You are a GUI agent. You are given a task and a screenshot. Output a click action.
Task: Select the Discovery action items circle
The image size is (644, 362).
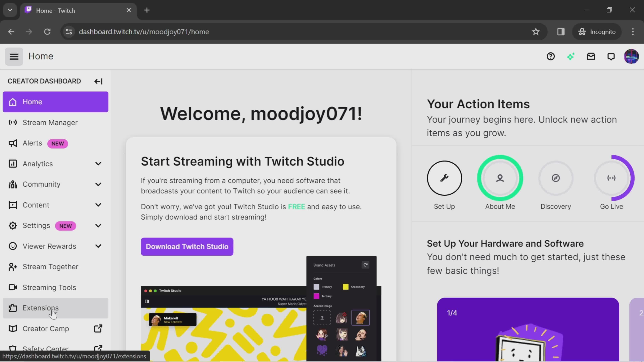click(x=556, y=178)
